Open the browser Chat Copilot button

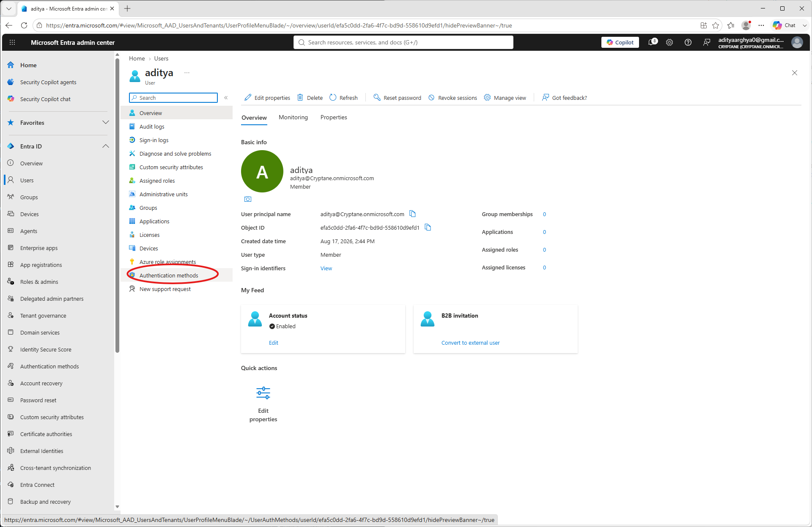pos(785,25)
